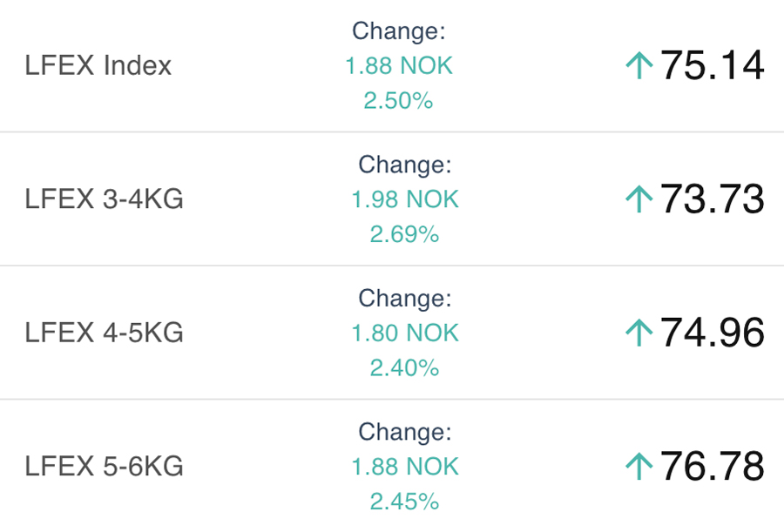Select the LFEX 4-5KG label

105,333
